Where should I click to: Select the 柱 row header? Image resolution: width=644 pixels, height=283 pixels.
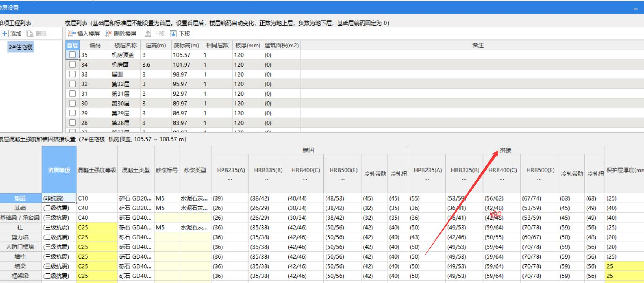coord(20,228)
